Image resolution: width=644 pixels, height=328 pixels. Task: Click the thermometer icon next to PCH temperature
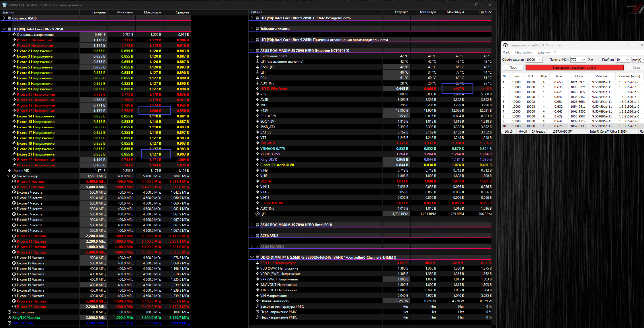[x=257, y=78]
